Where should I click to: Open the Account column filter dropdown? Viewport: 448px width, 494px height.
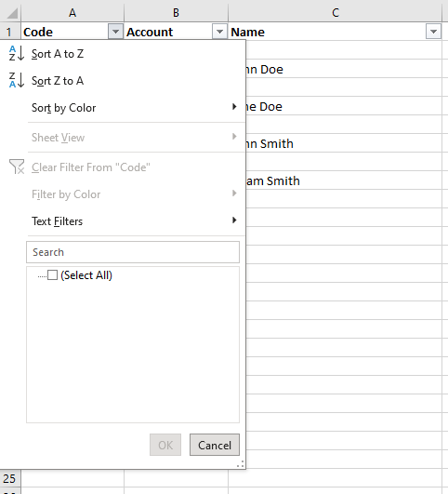pos(219,32)
